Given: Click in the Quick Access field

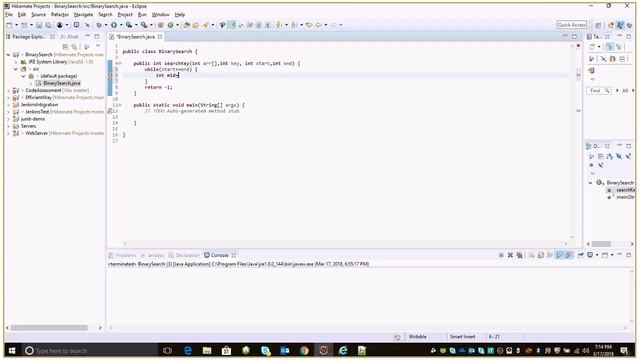Looking at the screenshot, I should click(571, 25).
